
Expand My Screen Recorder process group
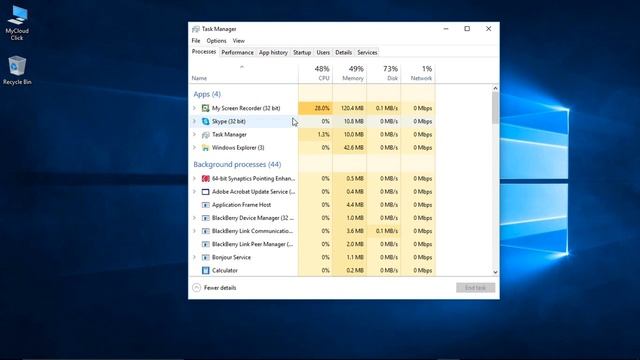coord(194,108)
